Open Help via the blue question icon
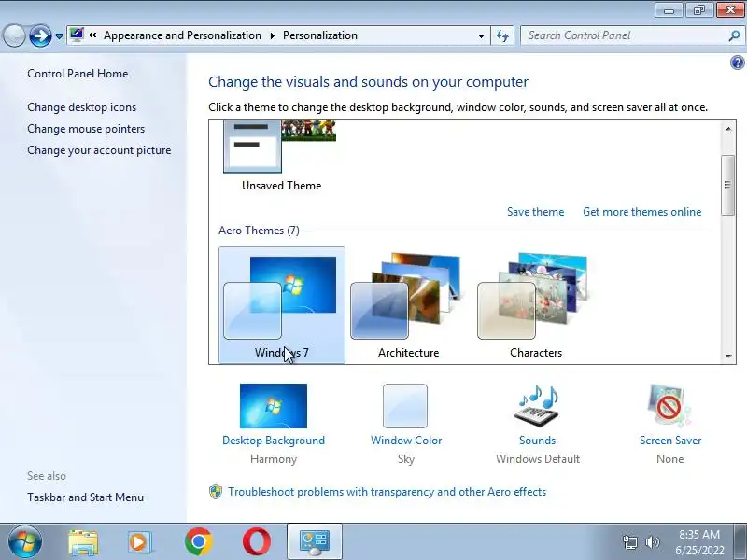 coord(737,63)
